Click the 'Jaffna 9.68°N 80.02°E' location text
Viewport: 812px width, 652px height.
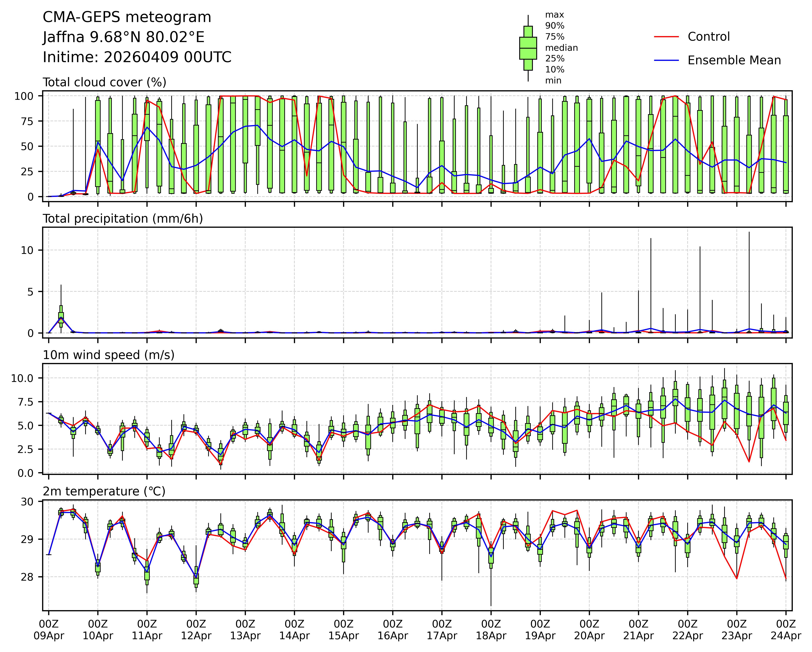tap(124, 37)
